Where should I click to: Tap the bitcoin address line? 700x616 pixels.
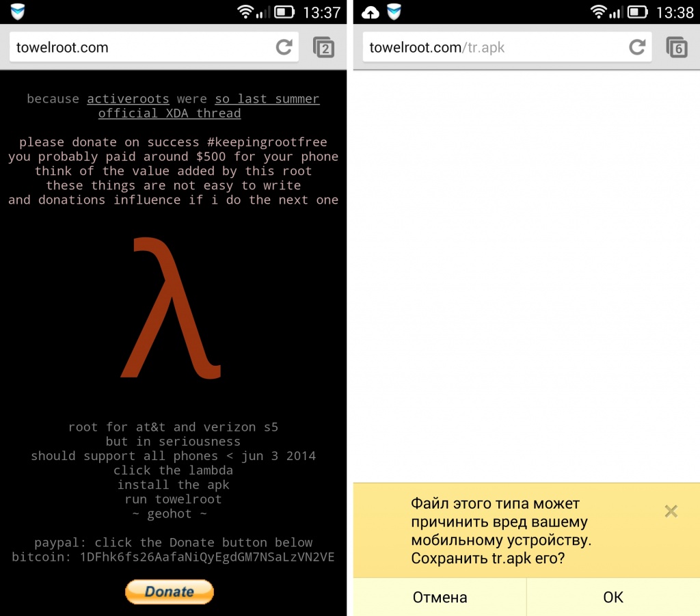[173, 557]
